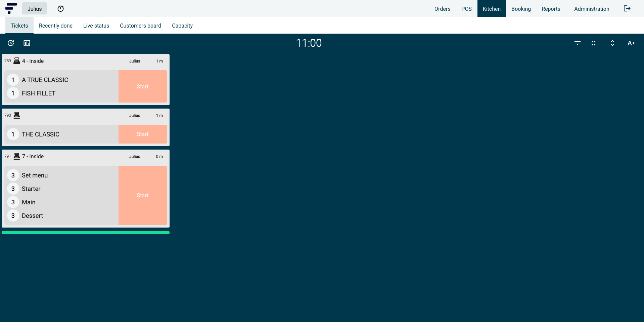Open the statistics chart icon
Viewport: 644px width, 322px height.
27,43
